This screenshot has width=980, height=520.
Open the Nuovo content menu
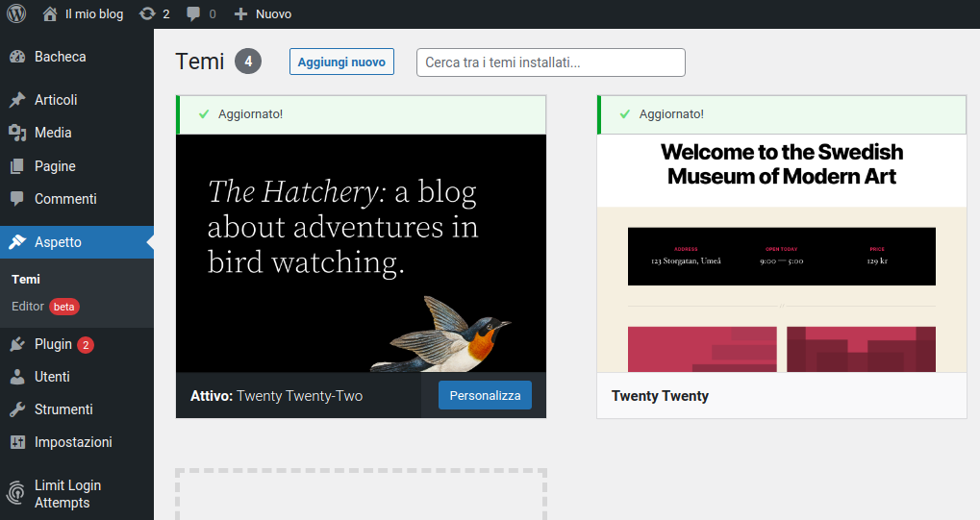(x=273, y=13)
